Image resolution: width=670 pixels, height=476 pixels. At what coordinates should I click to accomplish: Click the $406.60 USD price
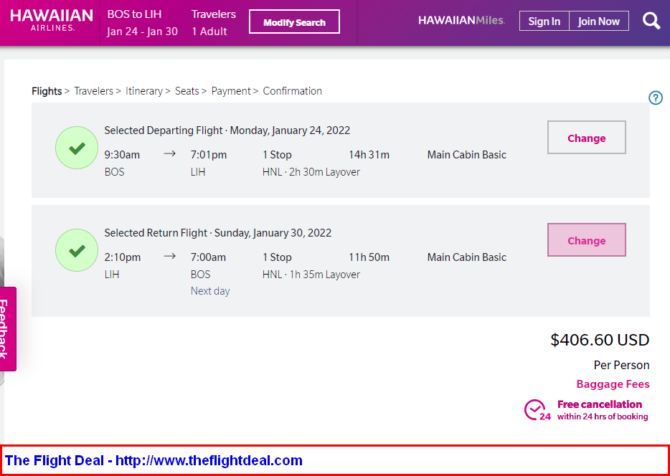[x=600, y=340]
